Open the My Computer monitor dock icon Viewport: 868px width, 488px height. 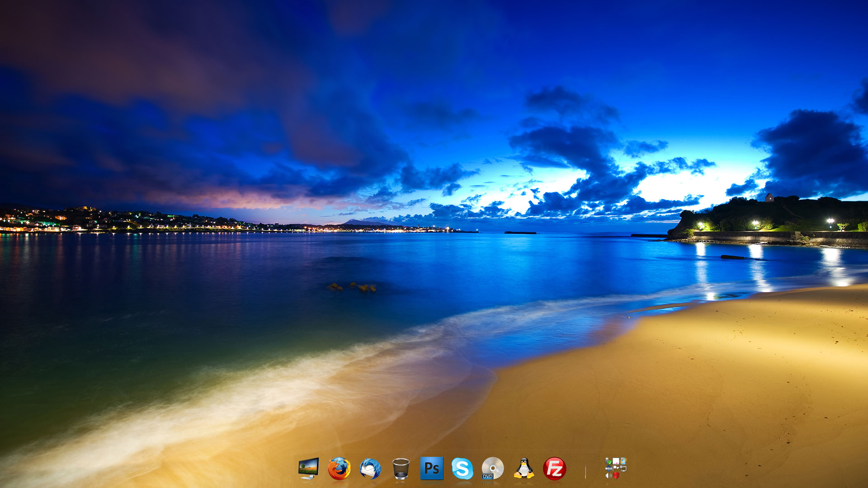[x=309, y=468]
